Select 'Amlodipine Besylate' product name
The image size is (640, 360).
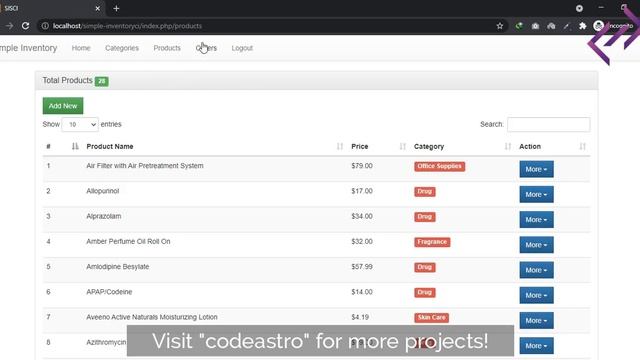tap(118, 267)
